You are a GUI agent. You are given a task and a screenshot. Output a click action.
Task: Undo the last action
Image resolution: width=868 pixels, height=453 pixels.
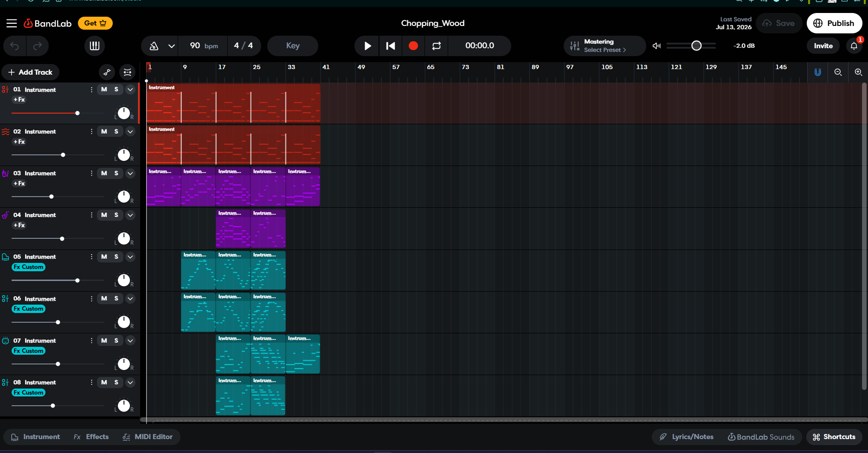[15, 46]
